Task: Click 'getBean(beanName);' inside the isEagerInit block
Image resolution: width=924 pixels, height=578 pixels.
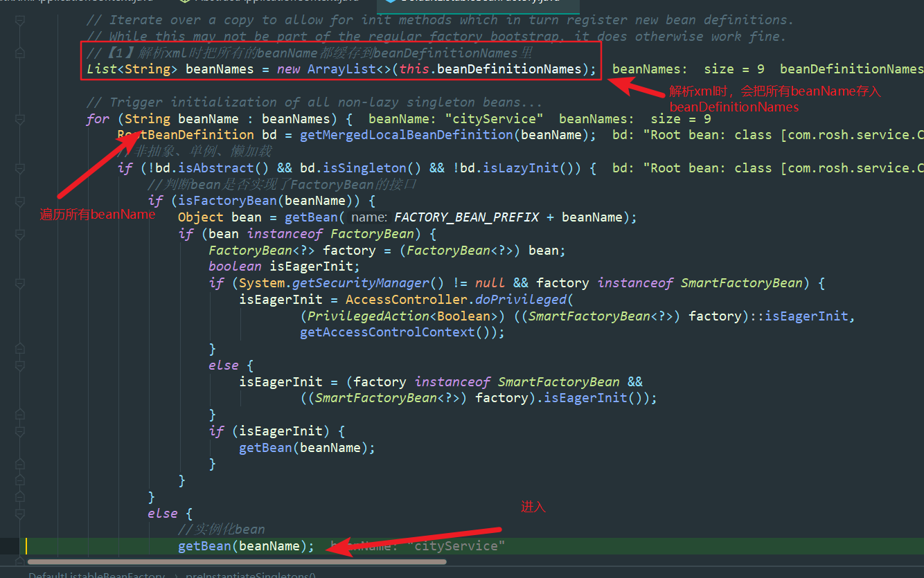Action: click(307, 448)
